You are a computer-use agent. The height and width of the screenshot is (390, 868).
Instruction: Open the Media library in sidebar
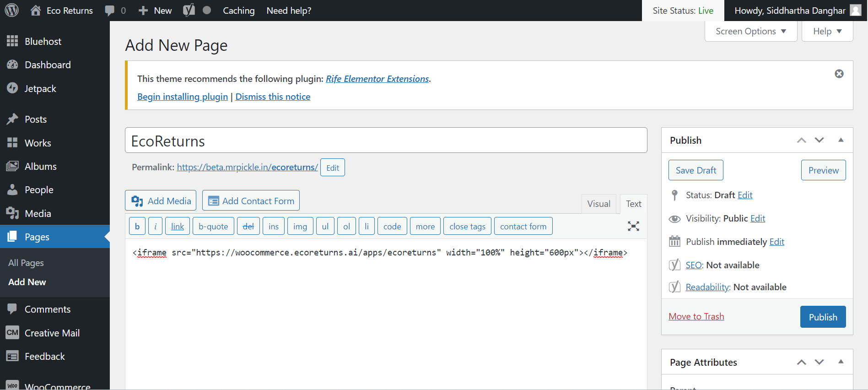(x=38, y=214)
